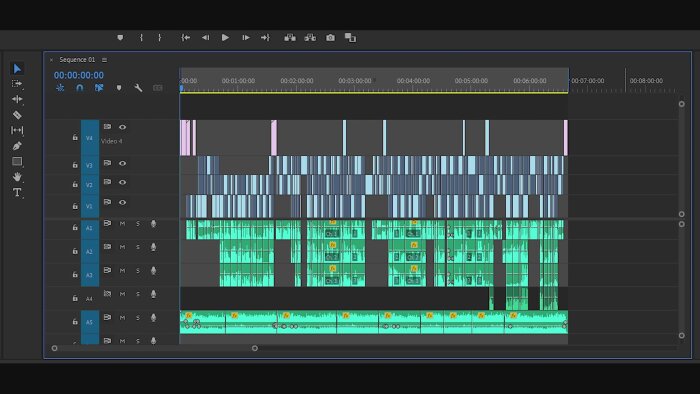Click the right horizontal zoom scroll handle
This screenshot has width=700, height=394.
(254, 348)
